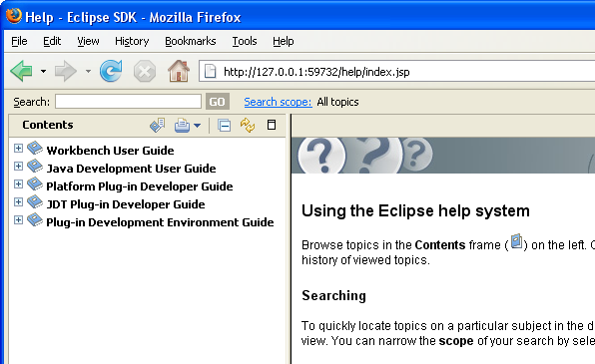Click the Search selected topic icon in Contents
Image resolution: width=595 pixels, height=364 pixels.
pyautogui.click(x=158, y=125)
